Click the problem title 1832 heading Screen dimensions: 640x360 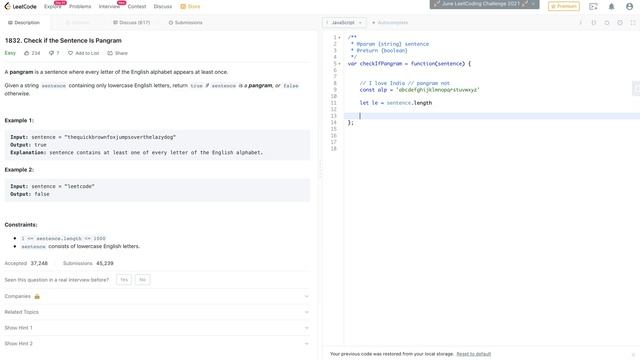tap(63, 40)
